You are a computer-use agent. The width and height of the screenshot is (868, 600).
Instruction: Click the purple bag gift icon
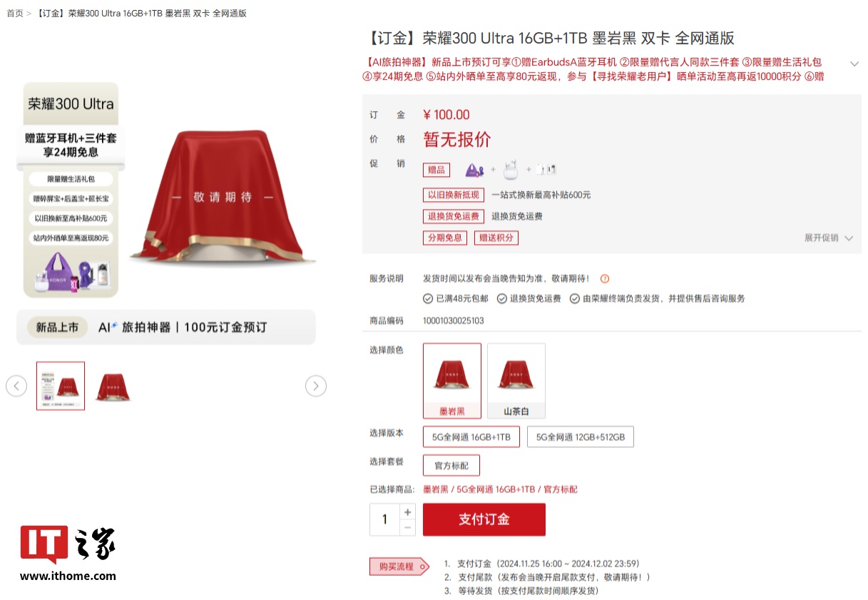(x=474, y=170)
